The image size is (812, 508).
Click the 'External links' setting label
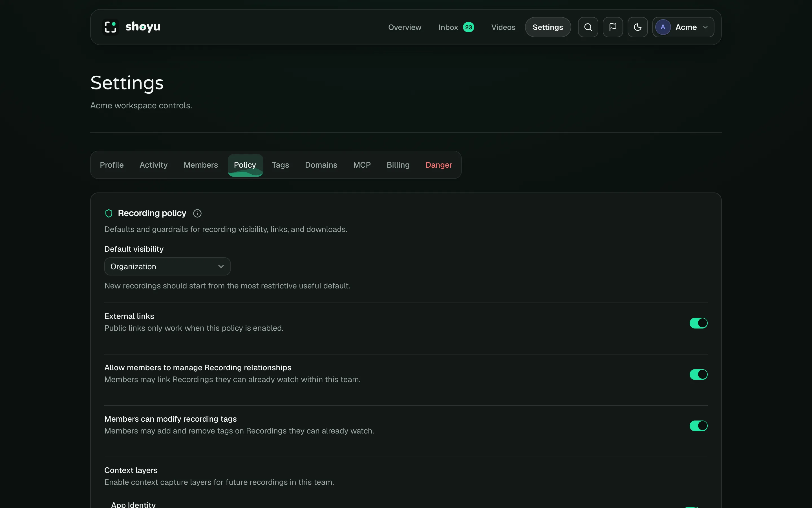[x=129, y=316]
